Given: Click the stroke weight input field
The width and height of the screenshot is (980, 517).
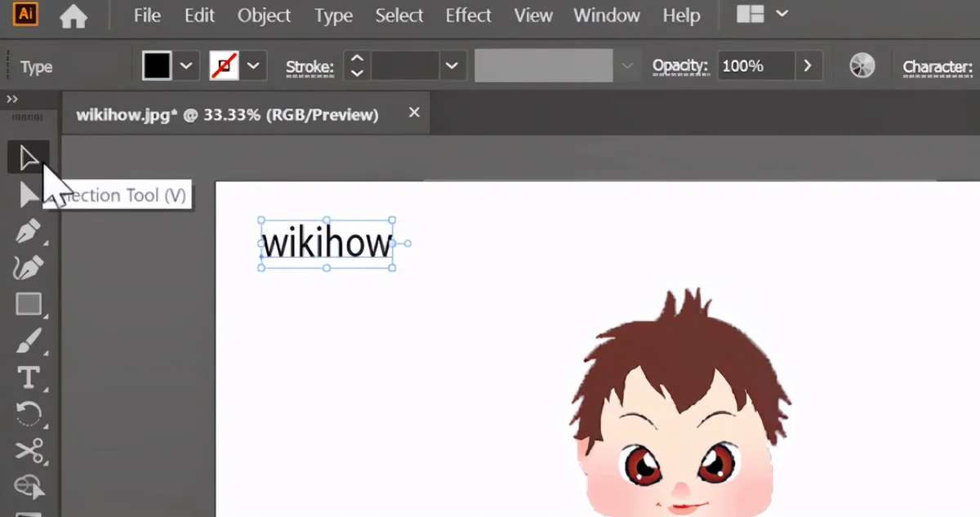Looking at the screenshot, I should (x=405, y=66).
